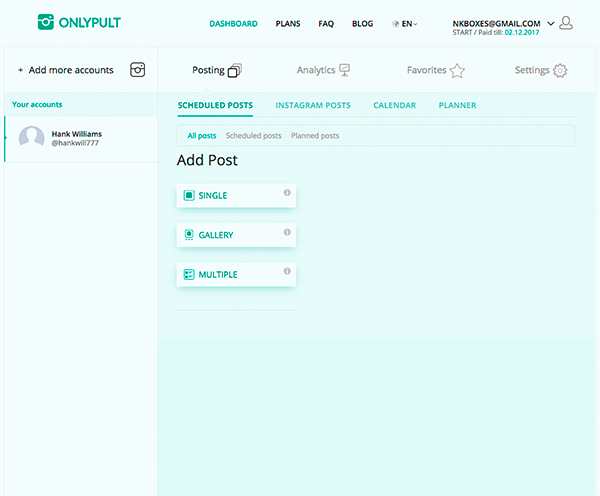
Task: Click info icon on Single button
Action: [287, 193]
